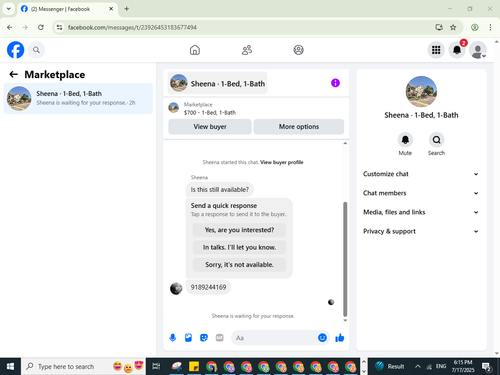Screen dimensions: 500x375
Task: Open the View buyer profile link
Action: pyautogui.click(x=282, y=162)
